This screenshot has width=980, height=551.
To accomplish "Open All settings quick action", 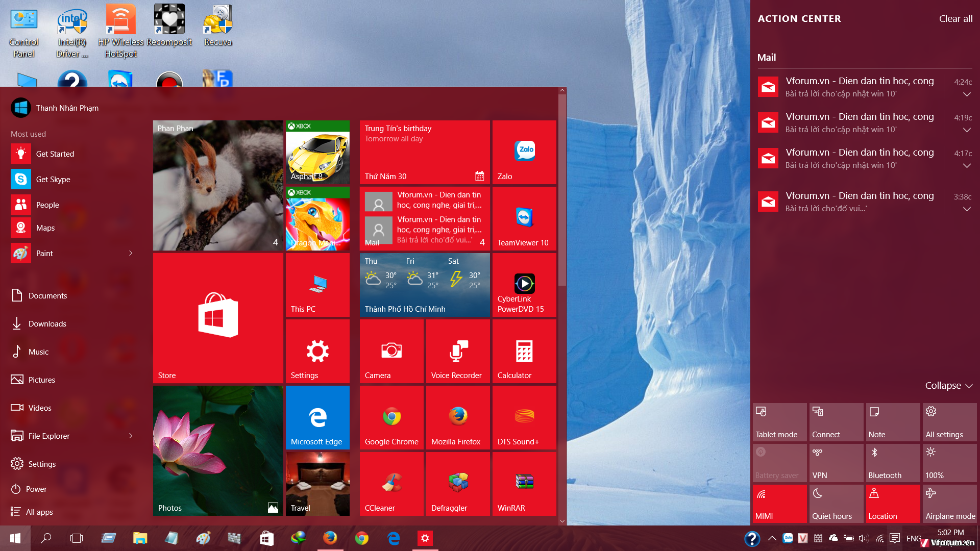I will [x=949, y=422].
